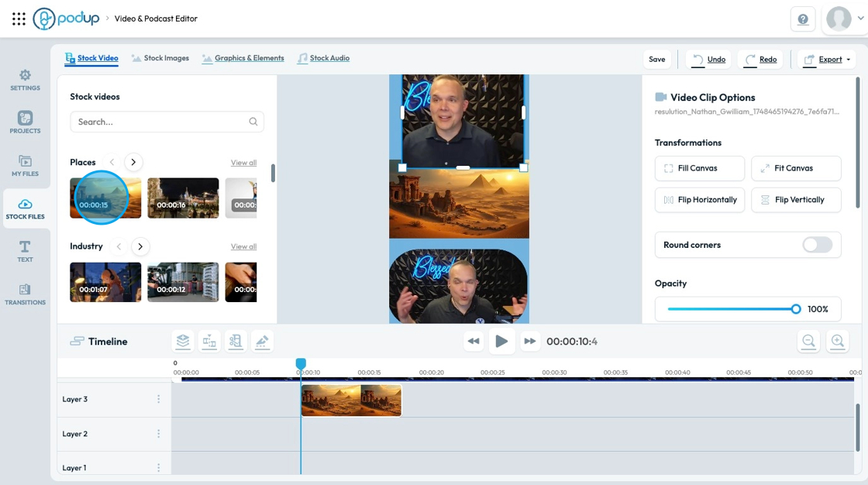This screenshot has width=868, height=485.
Task: View all Industry videos
Action: [243, 246]
